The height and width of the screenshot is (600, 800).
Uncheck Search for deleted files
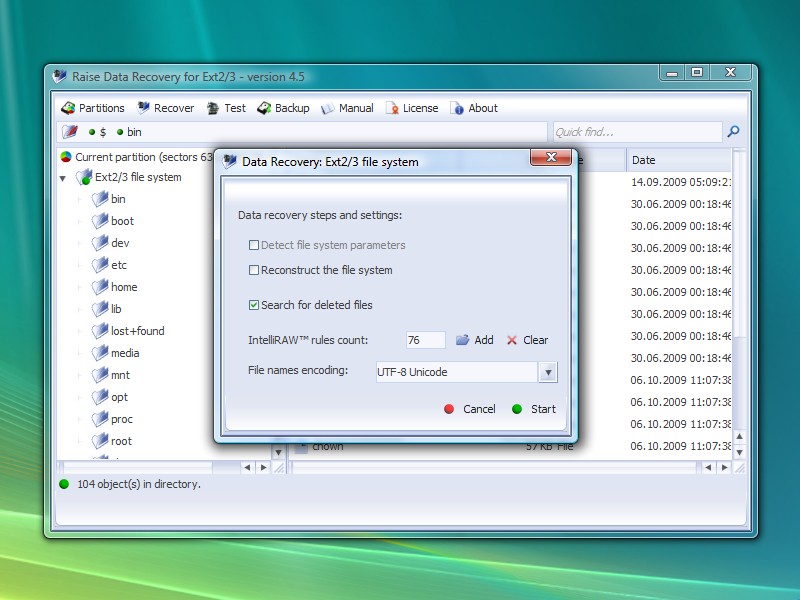(x=254, y=305)
